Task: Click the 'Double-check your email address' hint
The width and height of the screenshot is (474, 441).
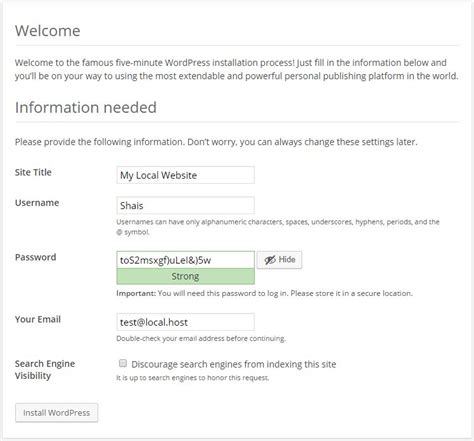Action: click(201, 339)
